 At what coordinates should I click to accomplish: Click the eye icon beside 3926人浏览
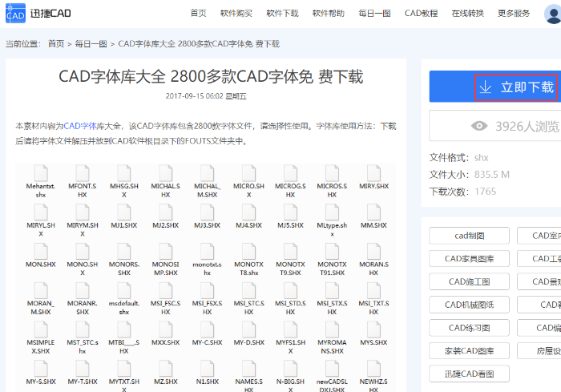click(x=479, y=126)
